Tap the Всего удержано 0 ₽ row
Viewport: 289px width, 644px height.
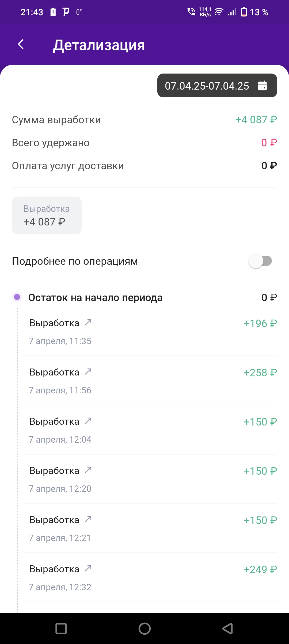pos(144,143)
